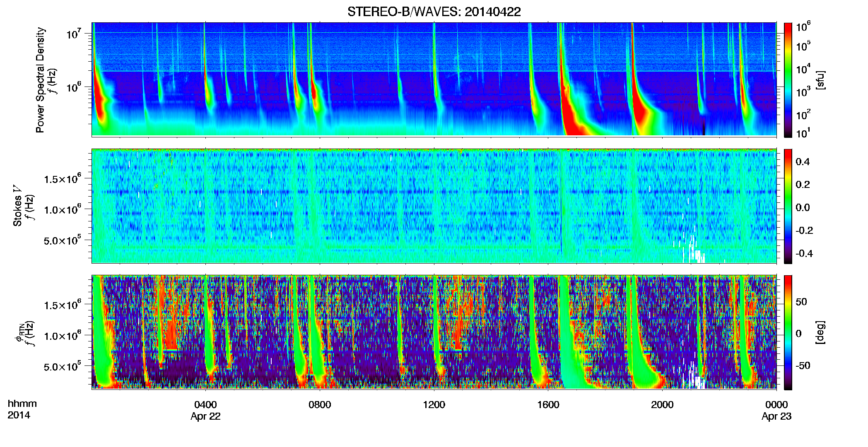Click the top panel sfu color bar
Screen dimensions: 868x447
tap(788, 80)
